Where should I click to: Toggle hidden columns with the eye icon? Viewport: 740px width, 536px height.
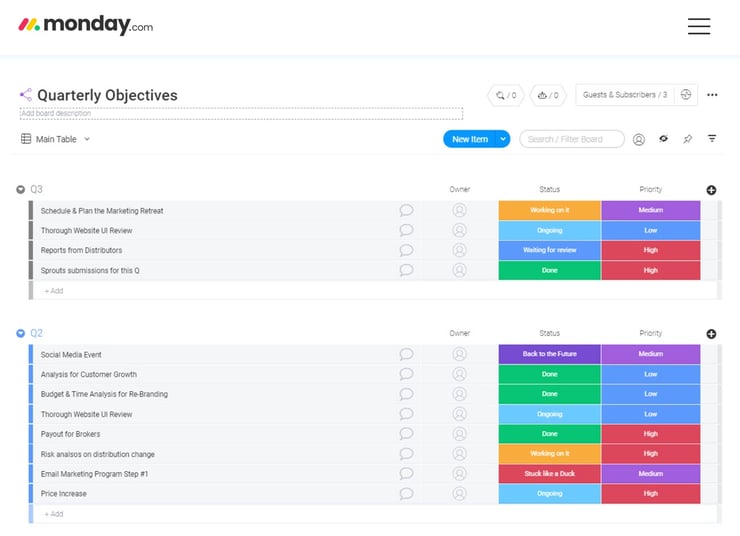click(664, 139)
